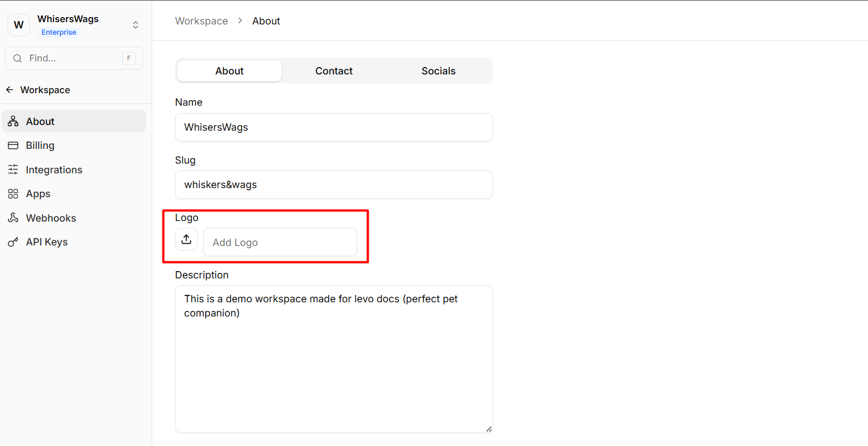The height and width of the screenshot is (446, 868).
Task: Focus the Find search field
Action: [74, 59]
